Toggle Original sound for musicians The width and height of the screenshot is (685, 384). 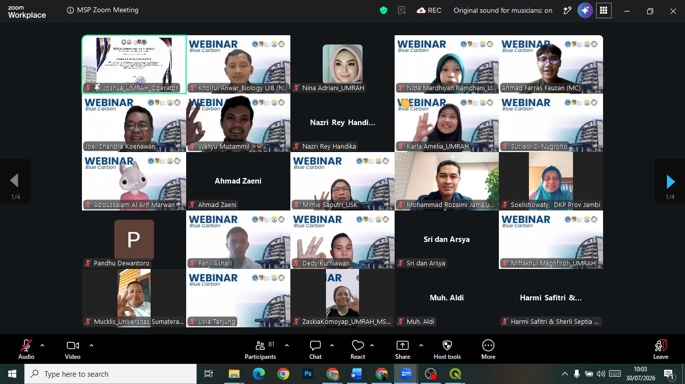pyautogui.click(x=502, y=10)
